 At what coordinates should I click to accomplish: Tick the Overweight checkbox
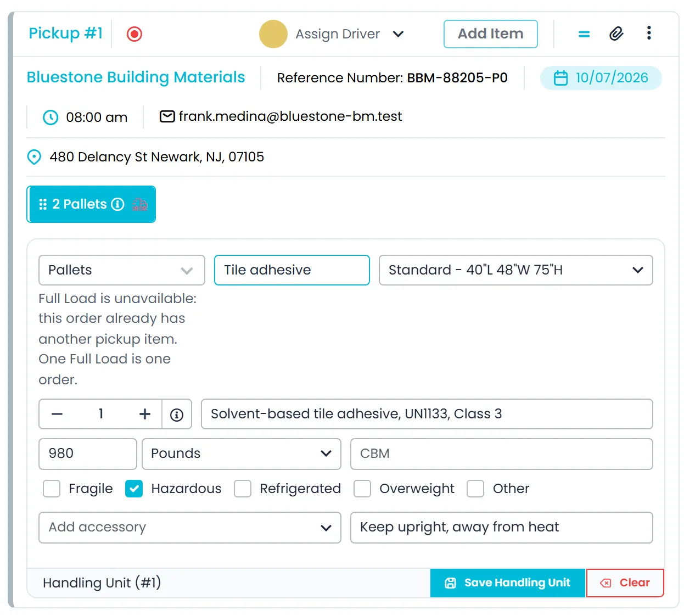click(x=362, y=489)
